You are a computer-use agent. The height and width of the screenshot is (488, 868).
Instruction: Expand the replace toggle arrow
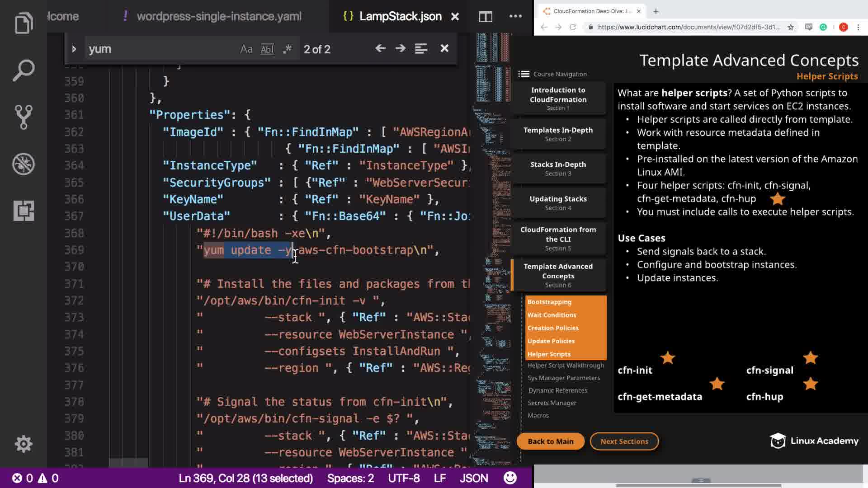74,49
